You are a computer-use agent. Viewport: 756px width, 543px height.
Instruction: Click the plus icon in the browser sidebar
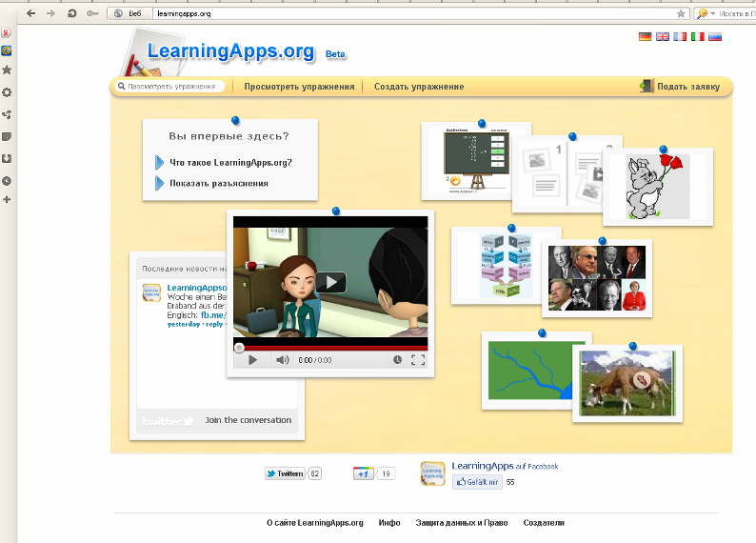[x=7, y=199]
